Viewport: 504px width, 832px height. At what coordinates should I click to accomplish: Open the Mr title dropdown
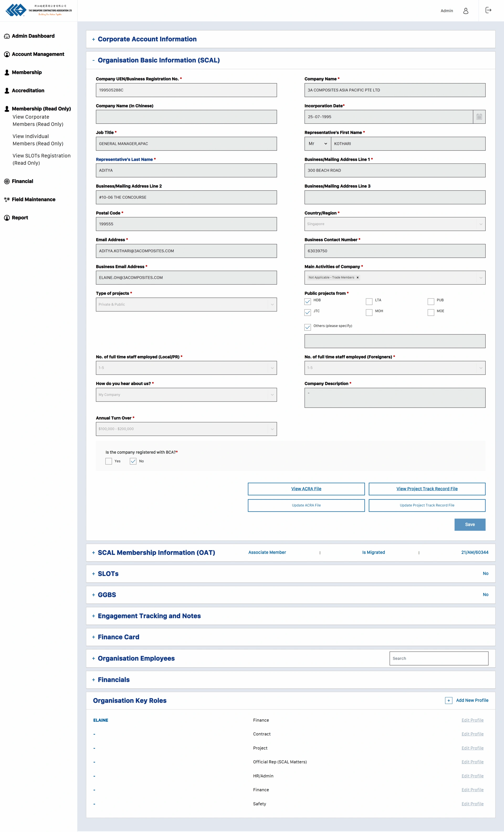317,144
